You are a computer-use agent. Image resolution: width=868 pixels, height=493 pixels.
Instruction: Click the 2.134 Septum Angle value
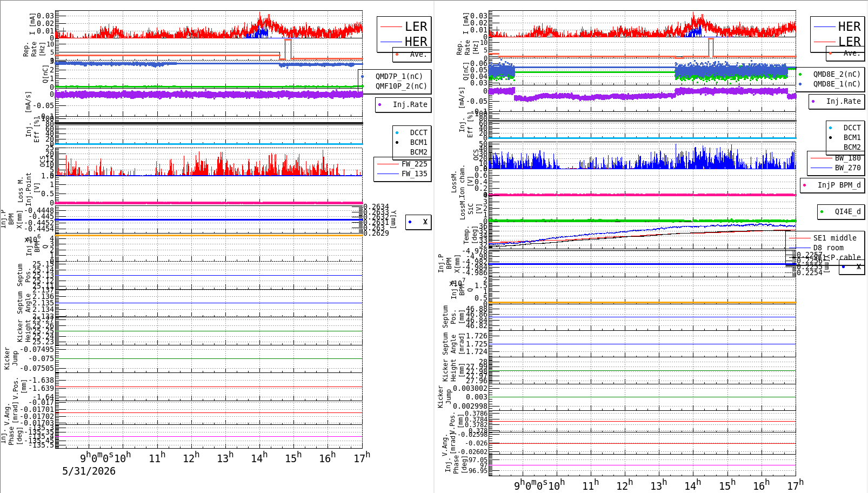pos(43,309)
